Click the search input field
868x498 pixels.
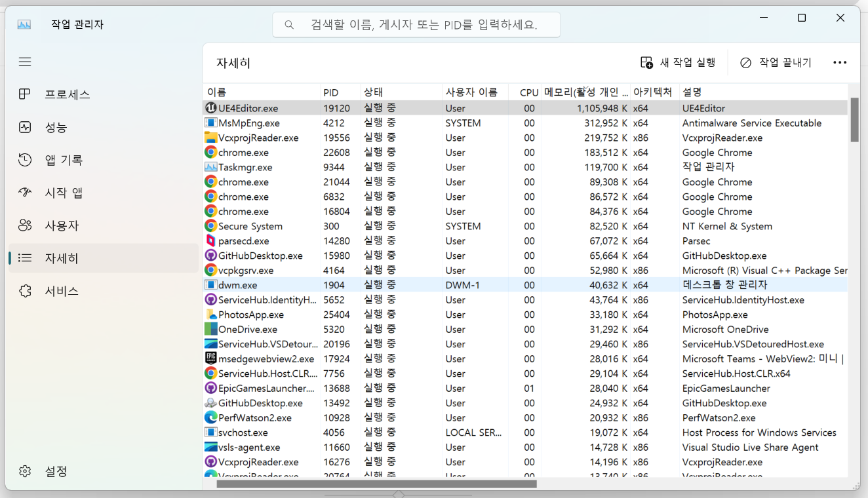[x=417, y=25]
